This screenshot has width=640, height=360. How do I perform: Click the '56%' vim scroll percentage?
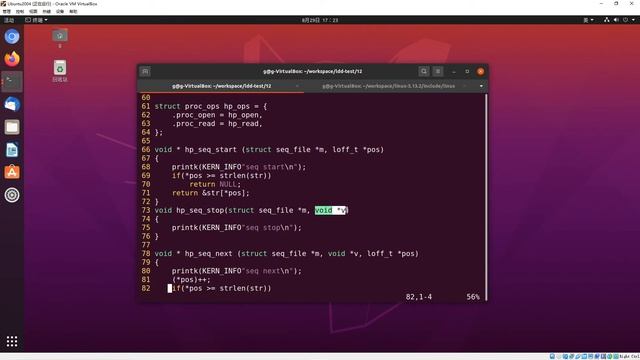pyautogui.click(x=473, y=297)
